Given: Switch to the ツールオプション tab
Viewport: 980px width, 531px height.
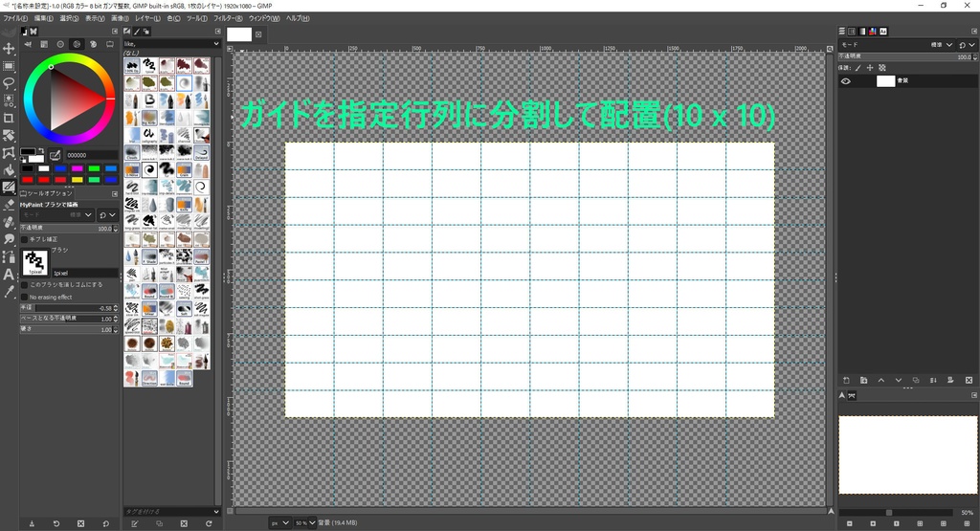Looking at the screenshot, I should tap(47, 193).
